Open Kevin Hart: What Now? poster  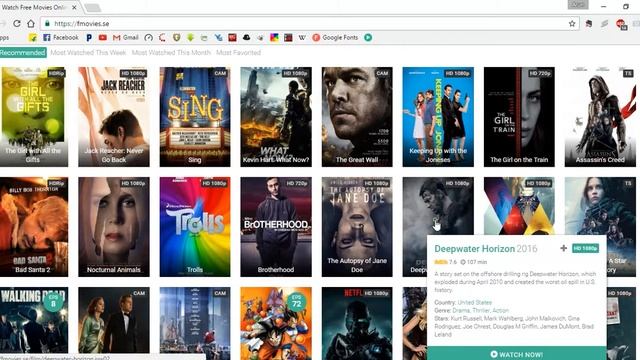276,117
